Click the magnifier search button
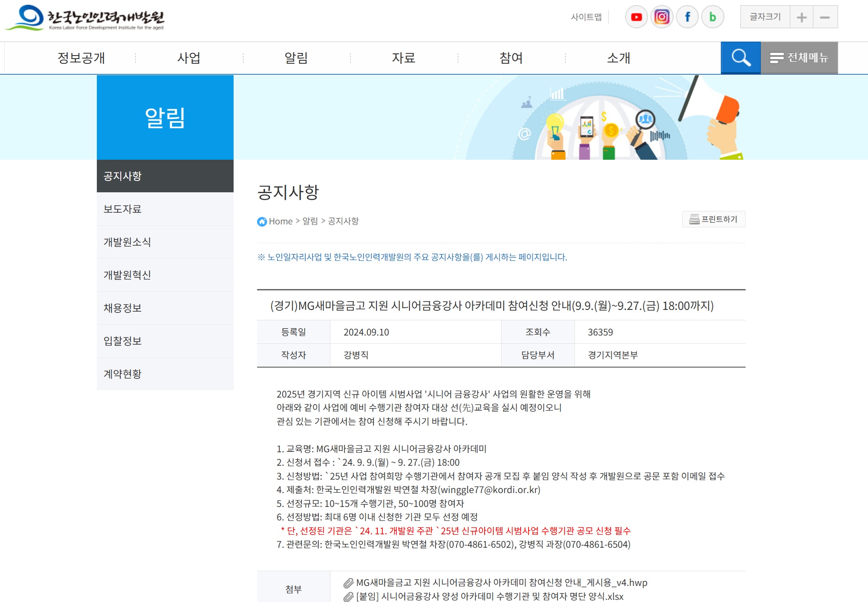The width and height of the screenshot is (868, 602). coord(740,58)
